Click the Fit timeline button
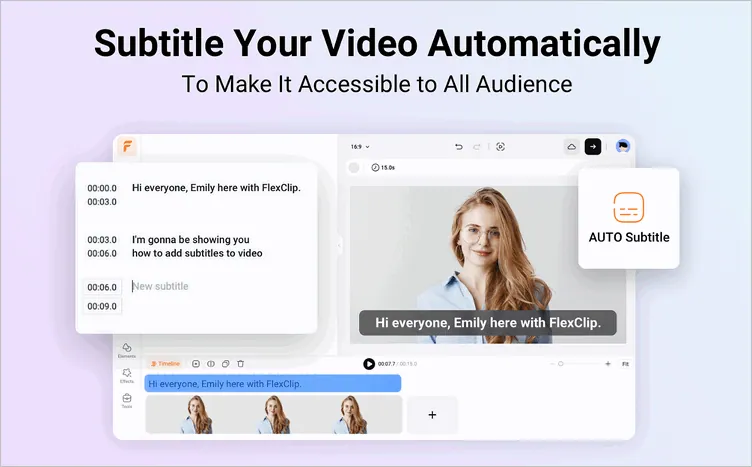The image size is (752, 467). pyautogui.click(x=625, y=364)
